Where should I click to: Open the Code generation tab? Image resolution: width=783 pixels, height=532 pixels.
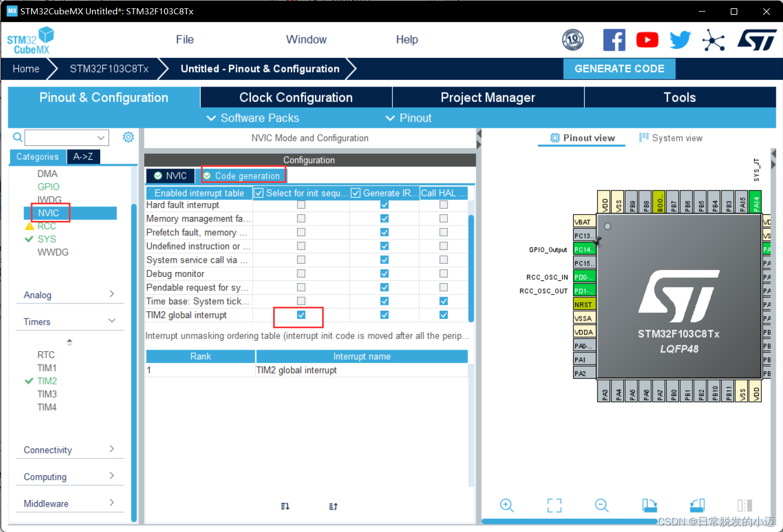point(243,176)
